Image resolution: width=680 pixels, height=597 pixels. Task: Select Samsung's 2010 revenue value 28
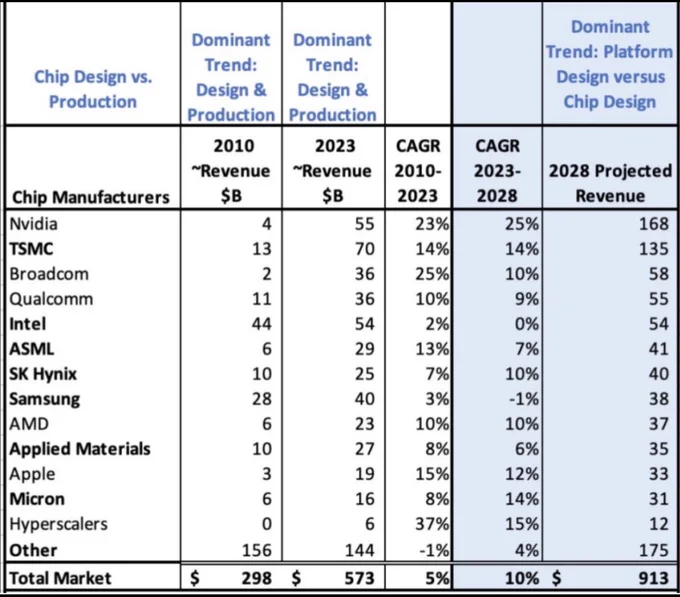tap(262, 399)
